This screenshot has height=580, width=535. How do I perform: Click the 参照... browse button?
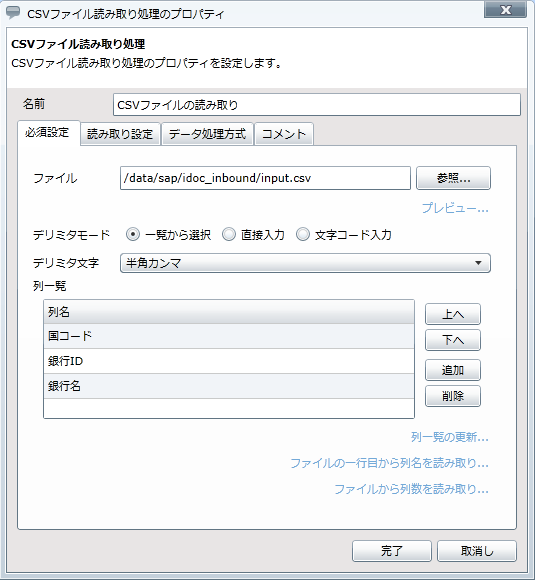453,178
